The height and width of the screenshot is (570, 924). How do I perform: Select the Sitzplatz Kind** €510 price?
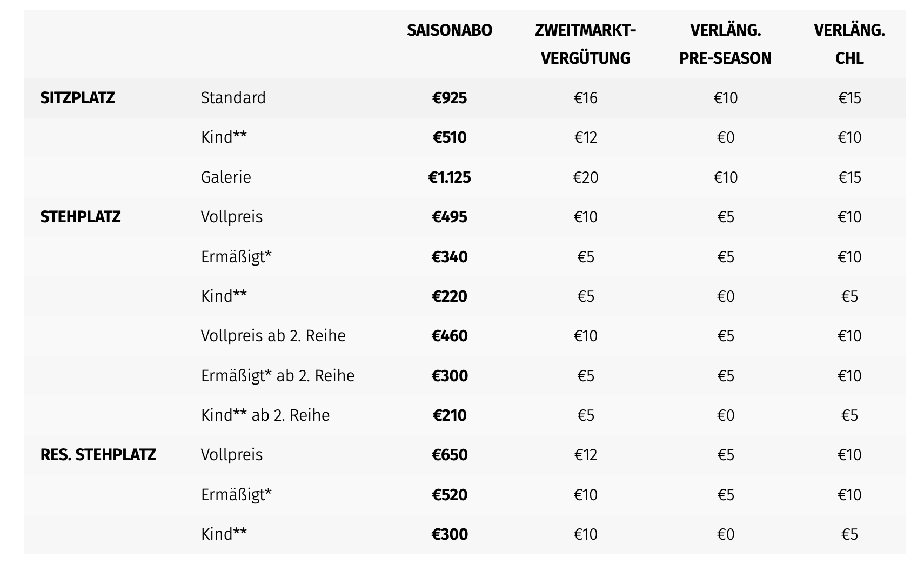tap(450, 137)
